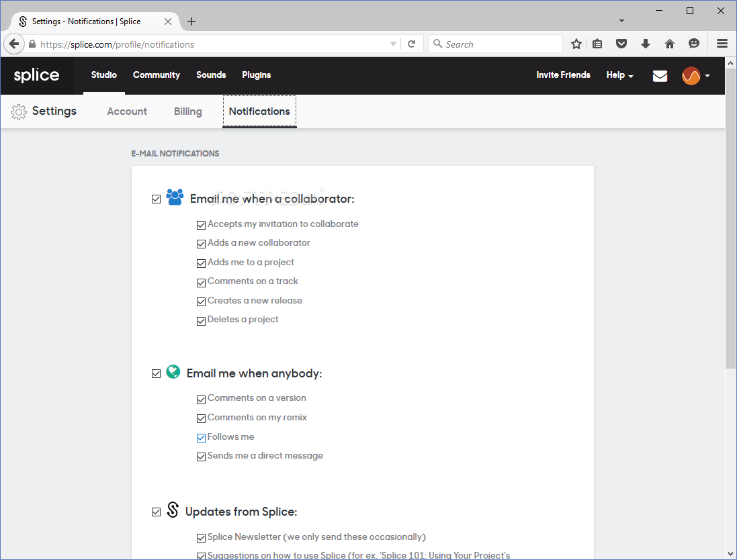
Task: Open the list all tabs dropdown
Action: (x=621, y=21)
